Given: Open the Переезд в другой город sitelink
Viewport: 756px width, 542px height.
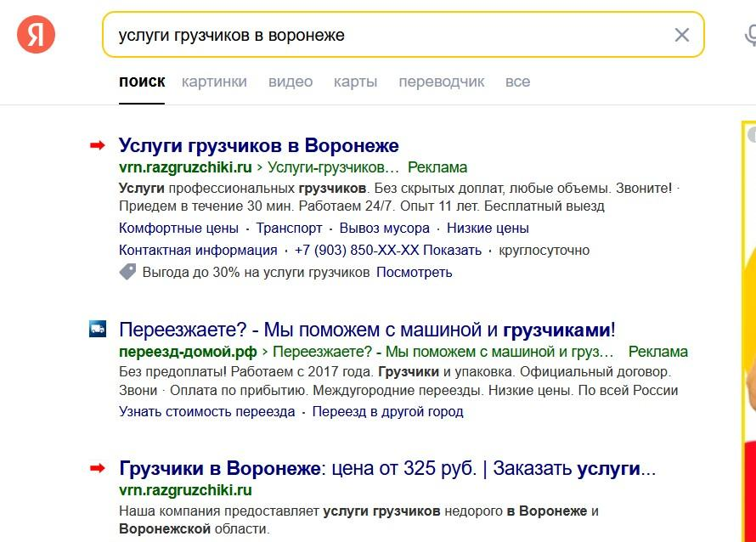Looking at the screenshot, I should click(387, 412).
